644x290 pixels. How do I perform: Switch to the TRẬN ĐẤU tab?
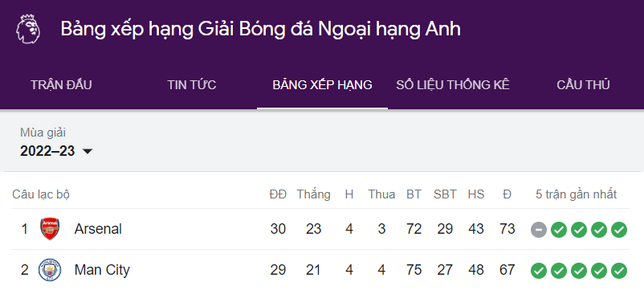(61, 85)
